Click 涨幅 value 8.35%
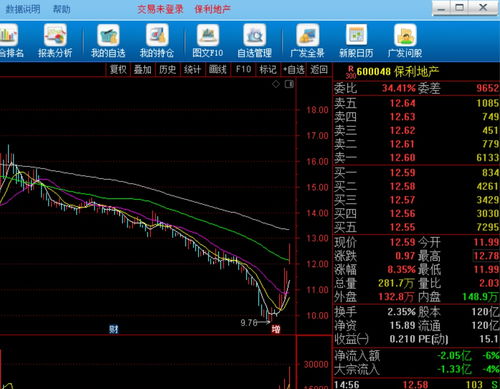 pyautogui.click(x=401, y=269)
